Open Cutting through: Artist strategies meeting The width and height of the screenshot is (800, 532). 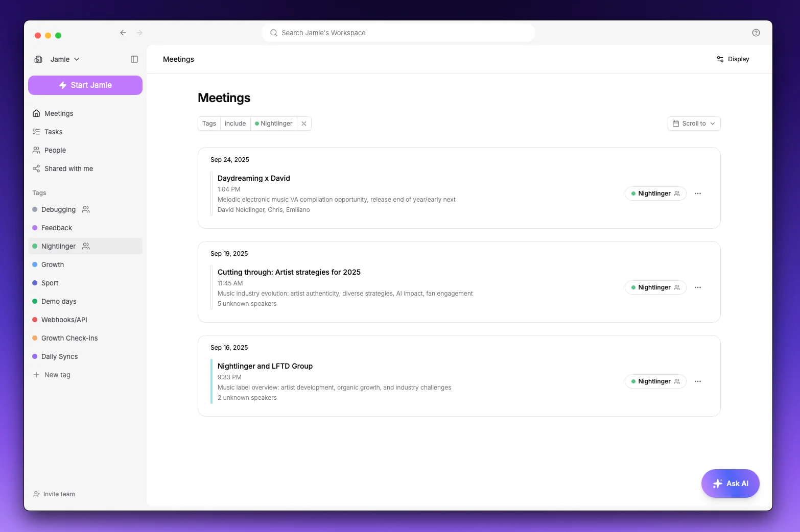(289, 272)
